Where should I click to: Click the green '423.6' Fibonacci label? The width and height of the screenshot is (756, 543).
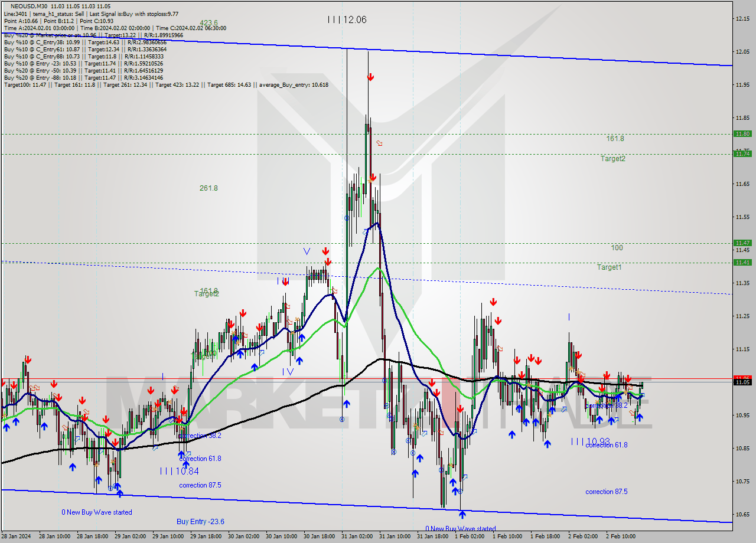point(208,22)
